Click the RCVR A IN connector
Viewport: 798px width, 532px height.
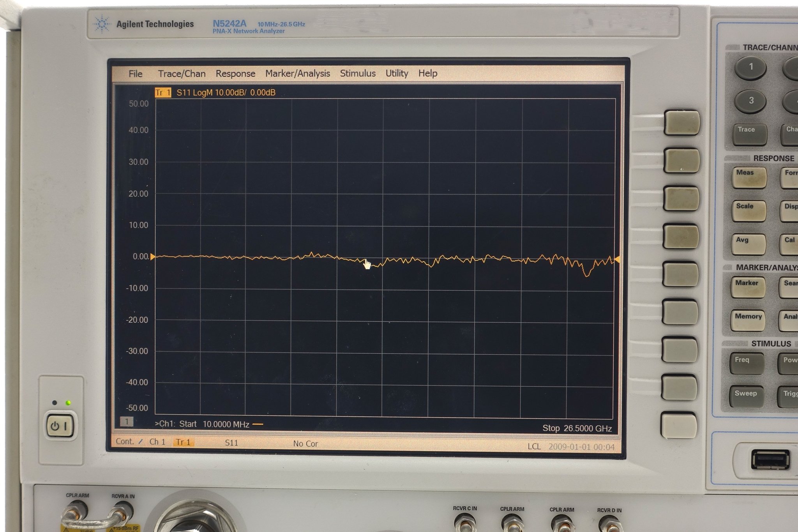point(122,512)
